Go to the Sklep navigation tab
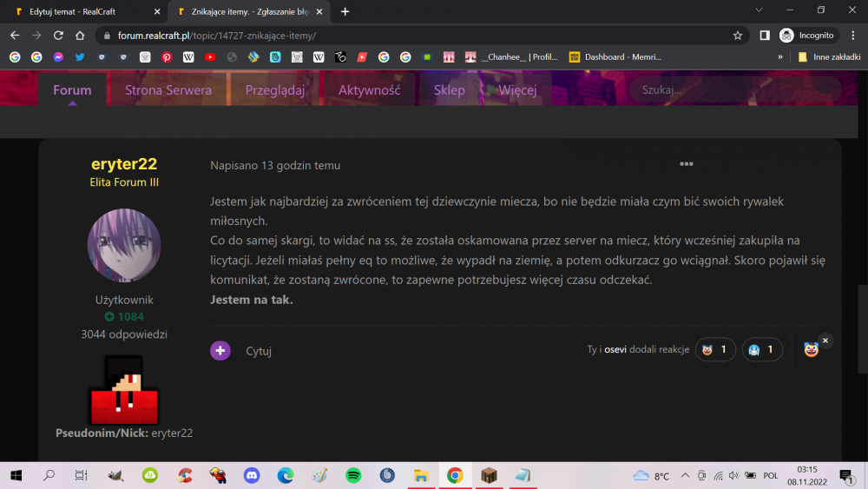 [x=449, y=89]
